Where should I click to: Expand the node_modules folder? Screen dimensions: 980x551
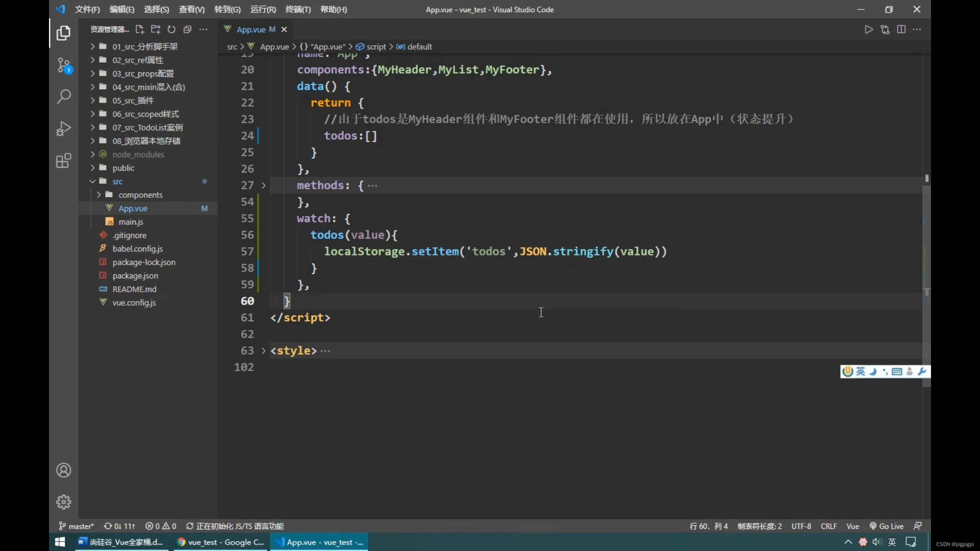tap(148, 155)
